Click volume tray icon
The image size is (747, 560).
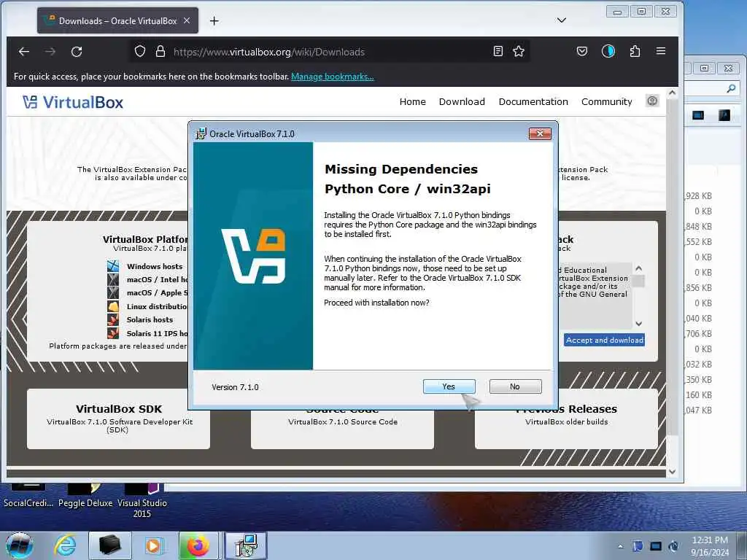(673, 546)
